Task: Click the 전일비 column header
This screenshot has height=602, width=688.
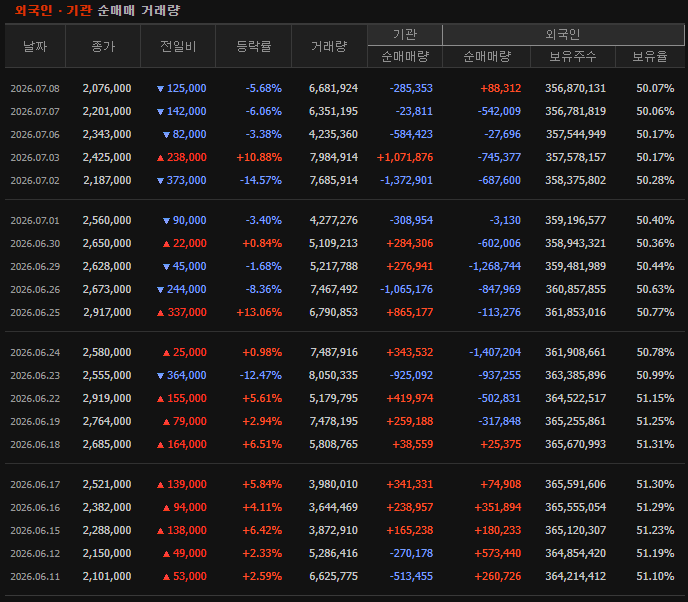Action: click(x=178, y=46)
